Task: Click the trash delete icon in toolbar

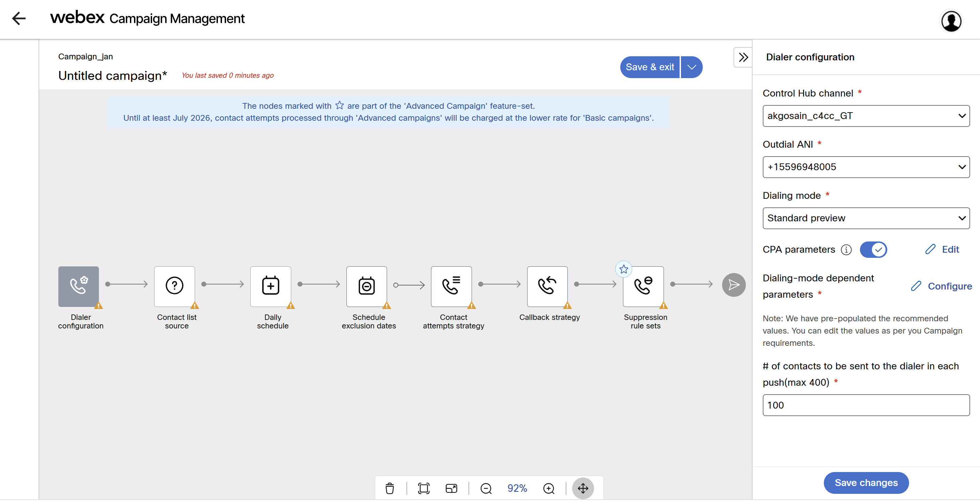Action: pyautogui.click(x=389, y=488)
